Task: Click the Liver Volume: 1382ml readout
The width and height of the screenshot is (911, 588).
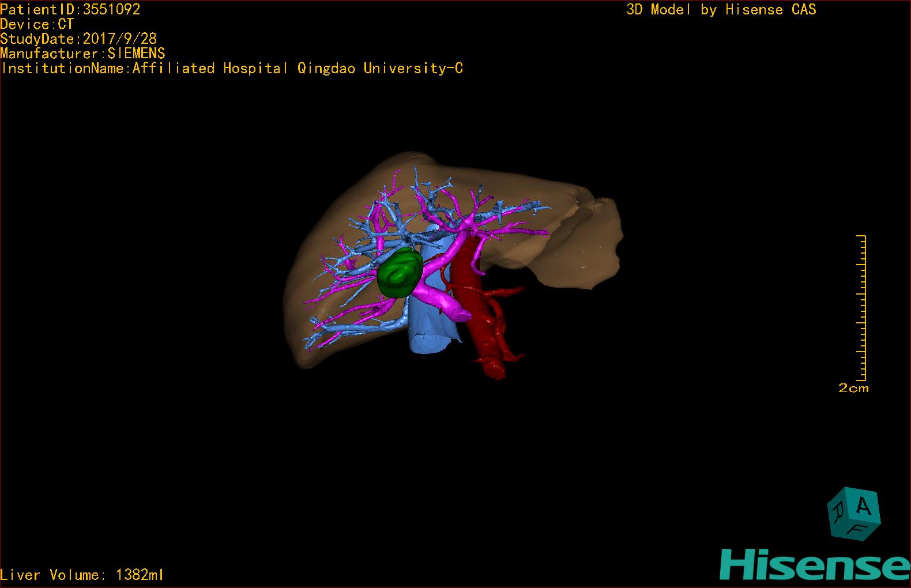Action: [x=82, y=575]
